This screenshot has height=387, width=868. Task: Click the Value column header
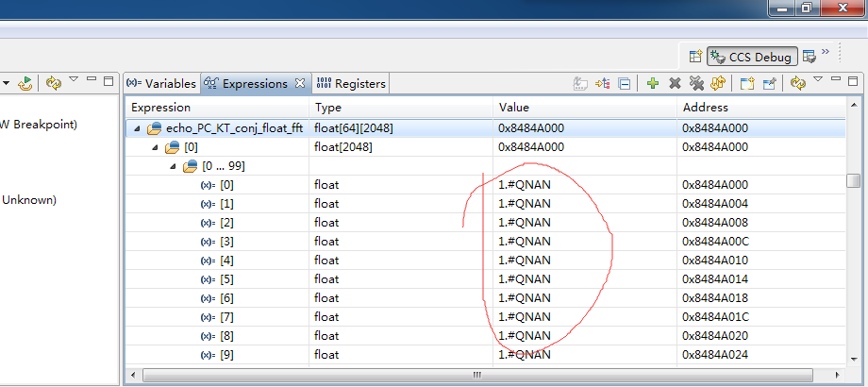(585, 108)
